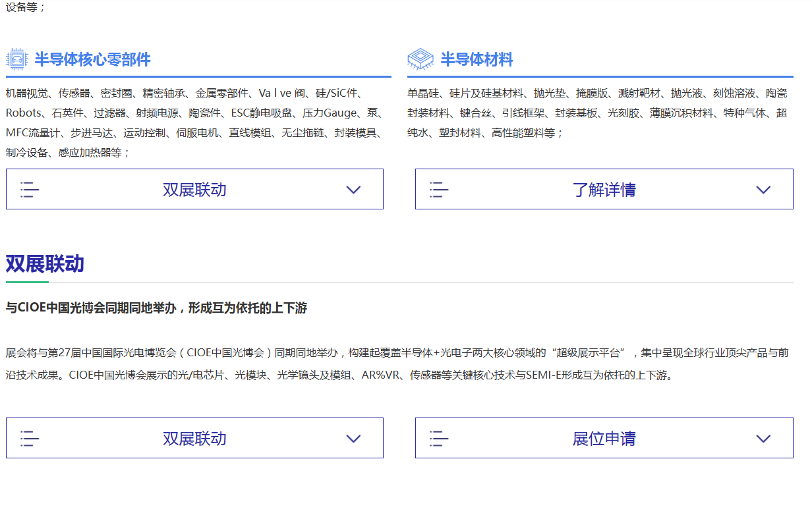This screenshot has height=513, width=812.
Task: Click the processor icon beside 半导体材料
Action: 420,59
